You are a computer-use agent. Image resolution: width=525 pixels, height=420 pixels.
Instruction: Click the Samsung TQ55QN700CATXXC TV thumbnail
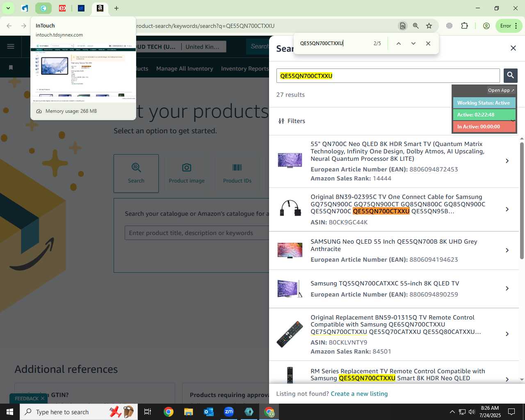290,288
